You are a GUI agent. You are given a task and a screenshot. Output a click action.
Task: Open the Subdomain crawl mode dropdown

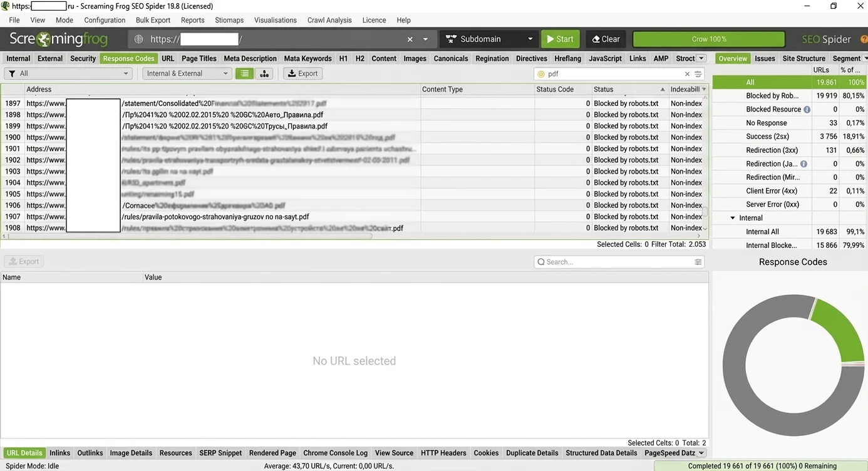point(489,39)
